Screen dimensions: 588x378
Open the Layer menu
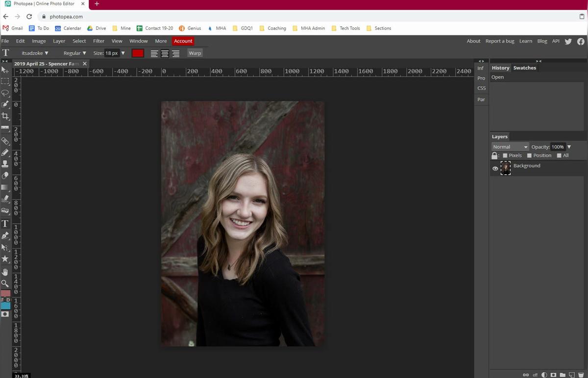pyautogui.click(x=59, y=41)
